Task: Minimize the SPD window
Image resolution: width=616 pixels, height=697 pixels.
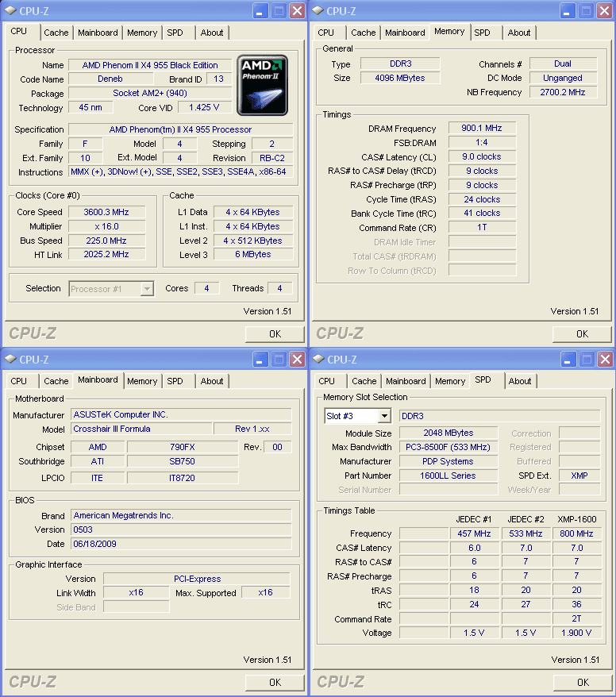Action: (568, 359)
